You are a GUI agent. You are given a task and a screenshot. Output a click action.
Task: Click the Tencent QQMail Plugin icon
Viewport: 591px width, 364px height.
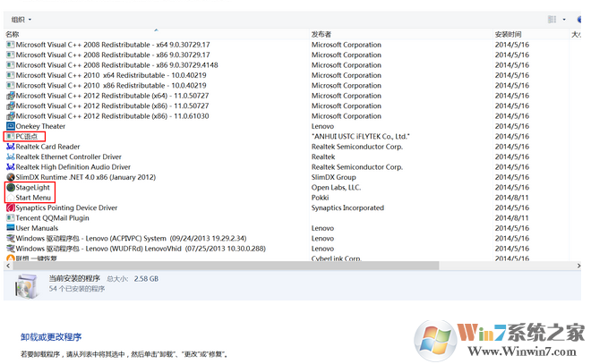11,217
